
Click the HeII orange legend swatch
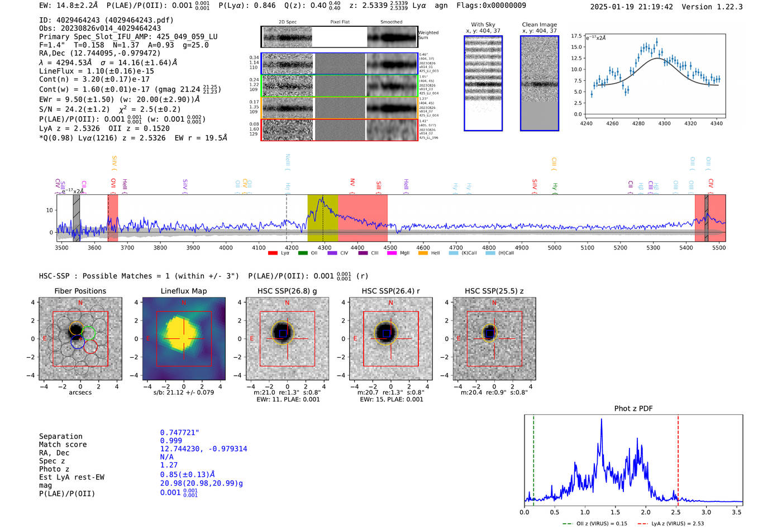tap(423, 253)
